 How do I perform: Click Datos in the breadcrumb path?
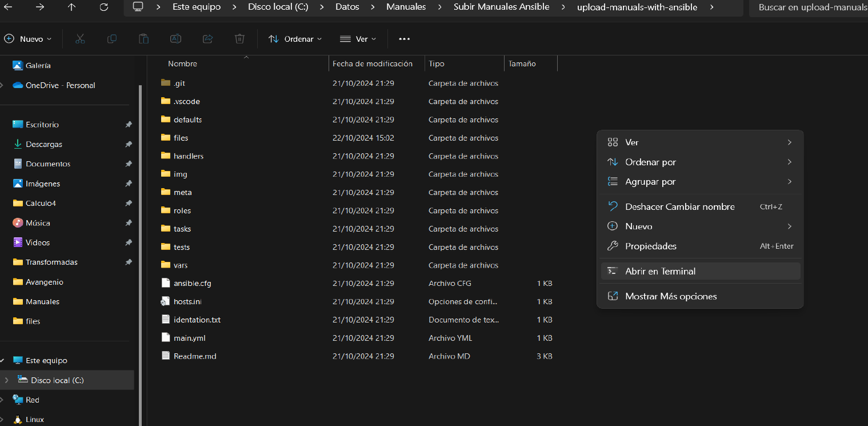point(347,7)
